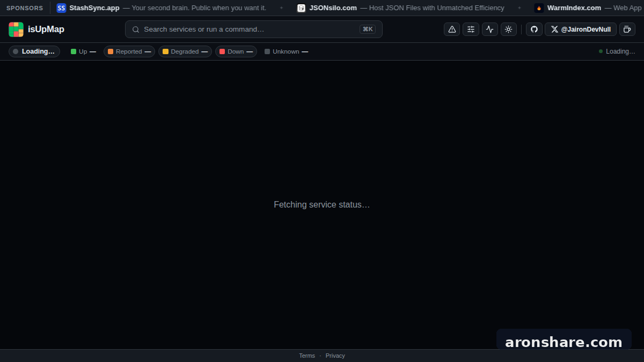Focus the search services command field
Screen dimensions: 644x362
click(254, 29)
